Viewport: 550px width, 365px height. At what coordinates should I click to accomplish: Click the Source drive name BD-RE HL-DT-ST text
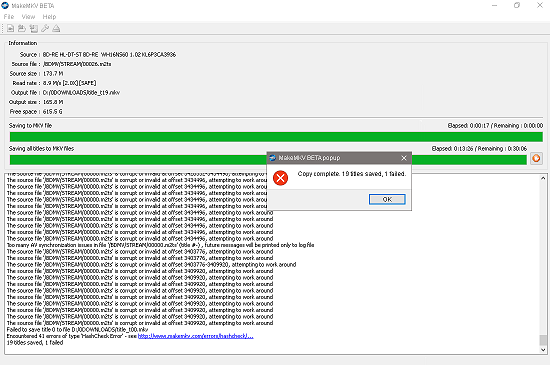click(109, 55)
